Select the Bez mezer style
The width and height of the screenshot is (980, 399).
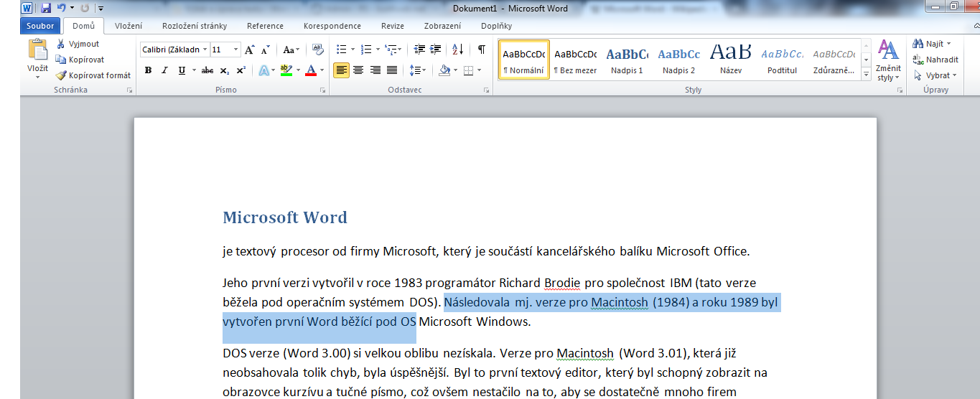coord(576,60)
